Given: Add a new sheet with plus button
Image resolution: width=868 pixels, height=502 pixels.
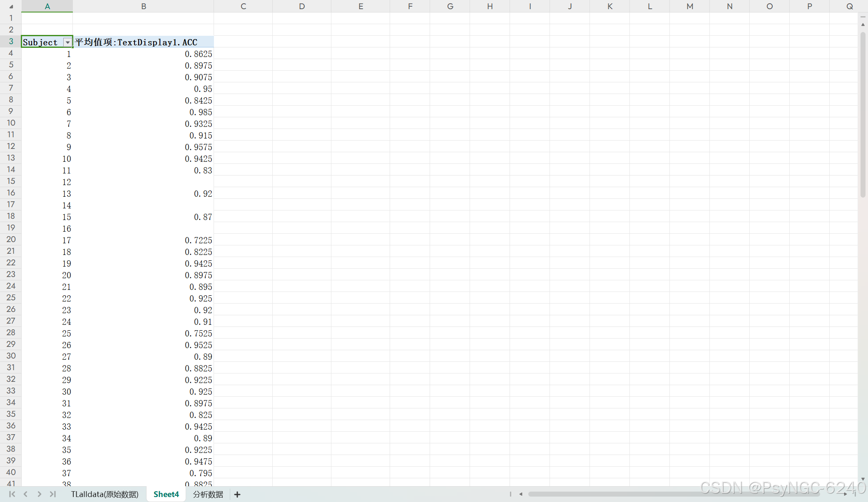Looking at the screenshot, I should point(237,495).
